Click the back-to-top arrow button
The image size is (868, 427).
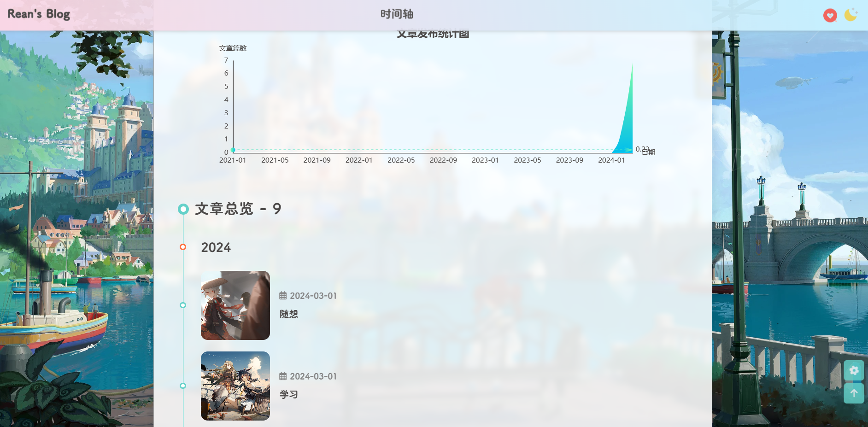coord(854,393)
